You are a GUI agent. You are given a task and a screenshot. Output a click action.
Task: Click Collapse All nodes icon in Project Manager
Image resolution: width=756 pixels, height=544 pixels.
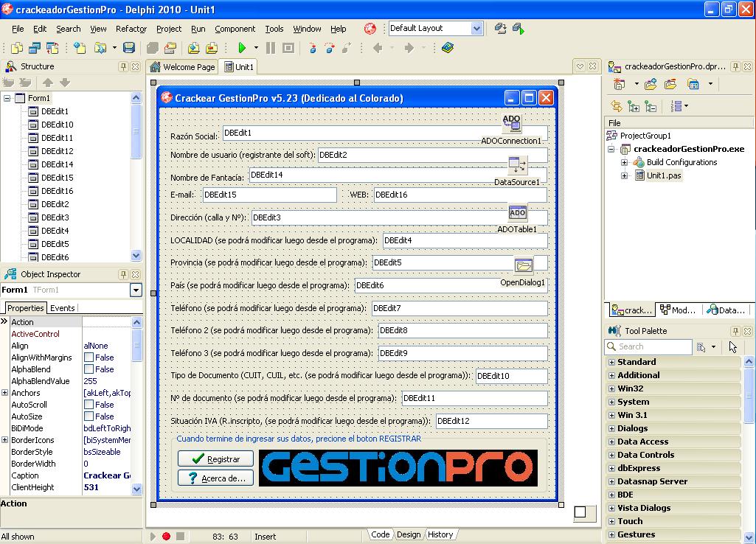[651, 106]
